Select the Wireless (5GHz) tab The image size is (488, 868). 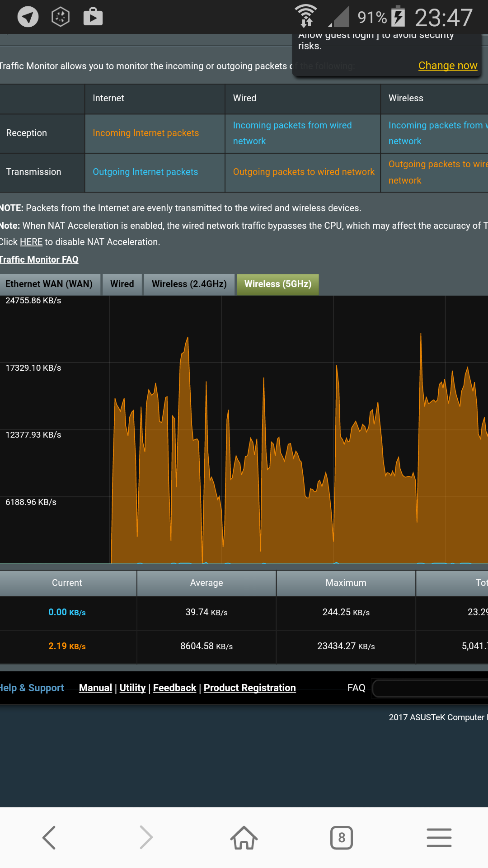click(277, 284)
